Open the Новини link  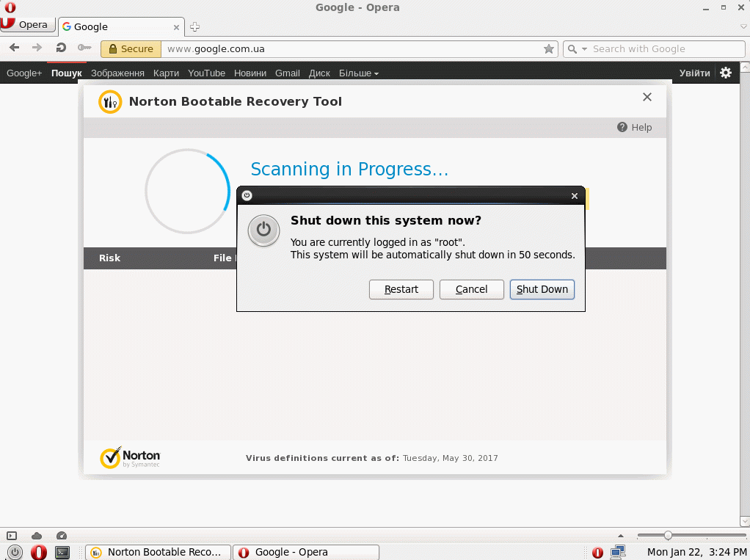(250, 73)
